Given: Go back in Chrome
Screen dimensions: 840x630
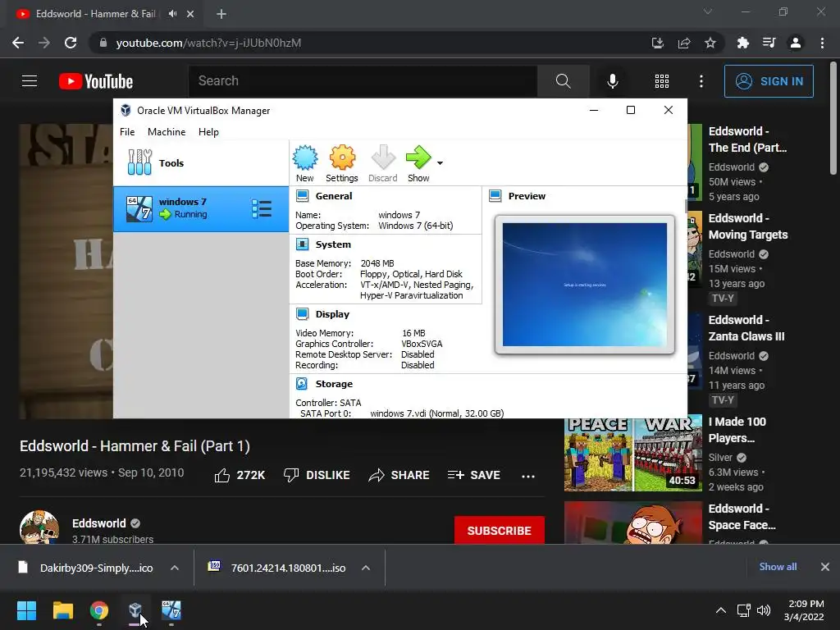Looking at the screenshot, I should [18, 43].
